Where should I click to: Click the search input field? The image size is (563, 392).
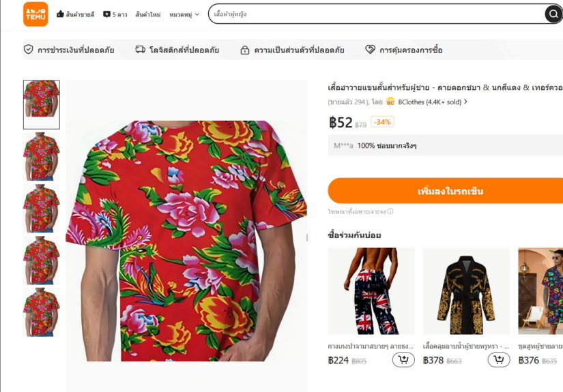(x=377, y=14)
